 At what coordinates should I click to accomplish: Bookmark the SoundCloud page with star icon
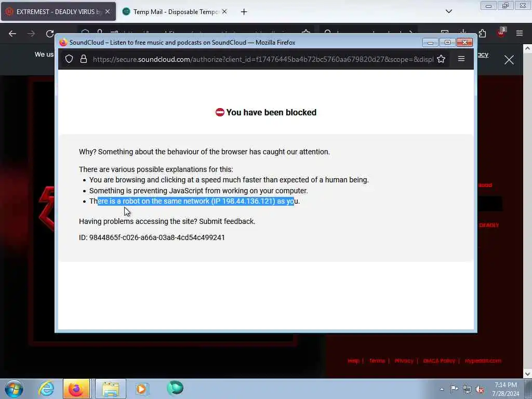coord(441,59)
